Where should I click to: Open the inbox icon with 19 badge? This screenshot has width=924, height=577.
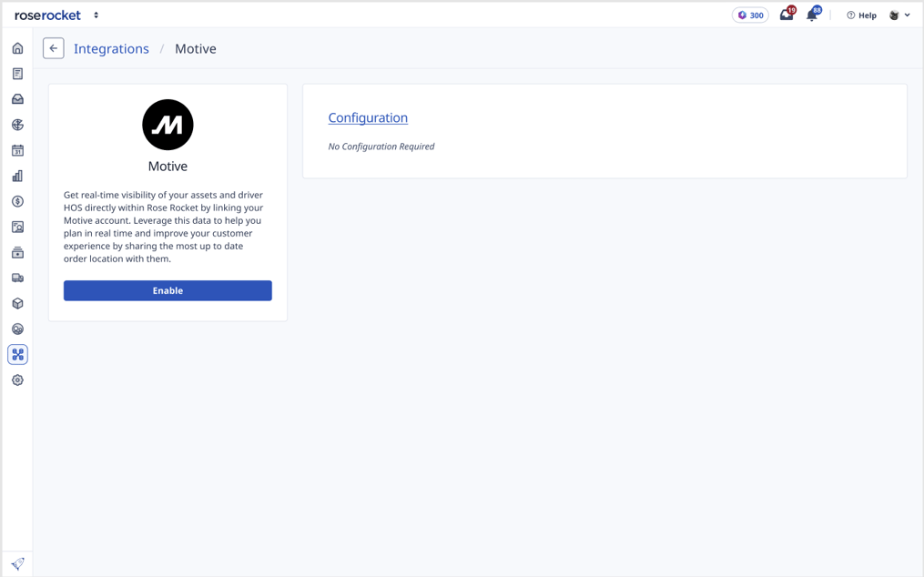787,15
